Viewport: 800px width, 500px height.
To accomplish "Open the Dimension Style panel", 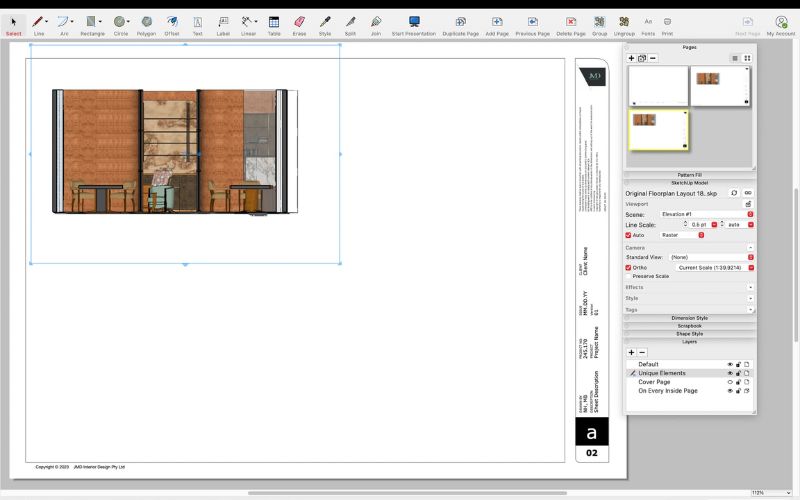I will pos(689,318).
